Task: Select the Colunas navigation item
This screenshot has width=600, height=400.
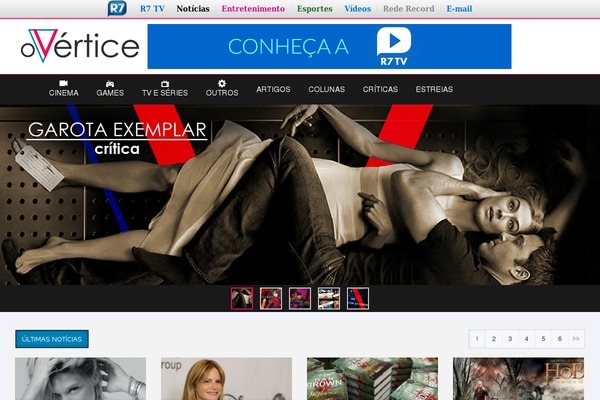Action: click(x=326, y=89)
